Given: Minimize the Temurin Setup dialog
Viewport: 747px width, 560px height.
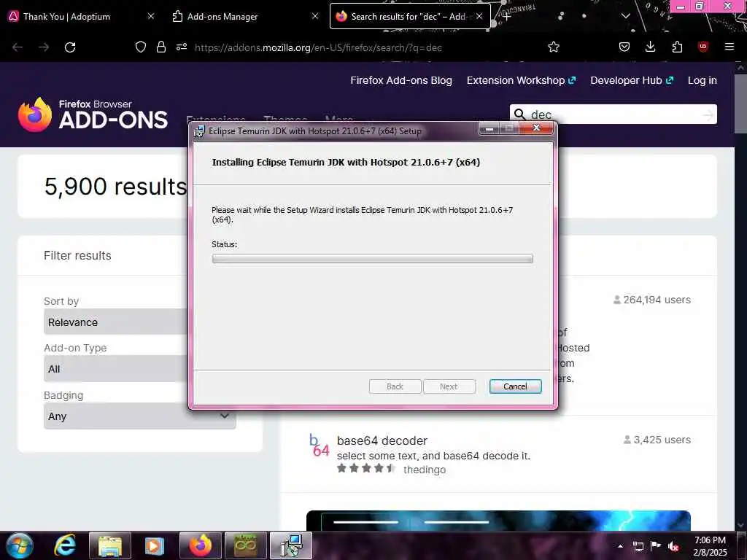Looking at the screenshot, I should [x=489, y=128].
